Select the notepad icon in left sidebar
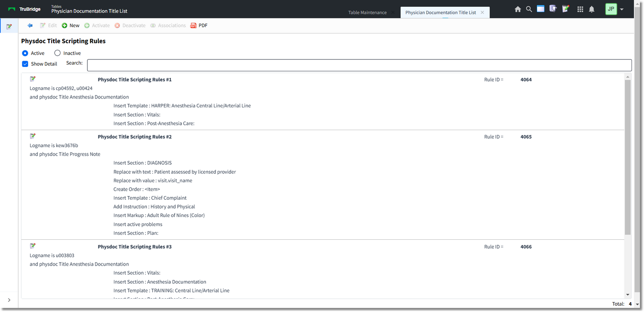This screenshot has width=644, height=312. 9,26
